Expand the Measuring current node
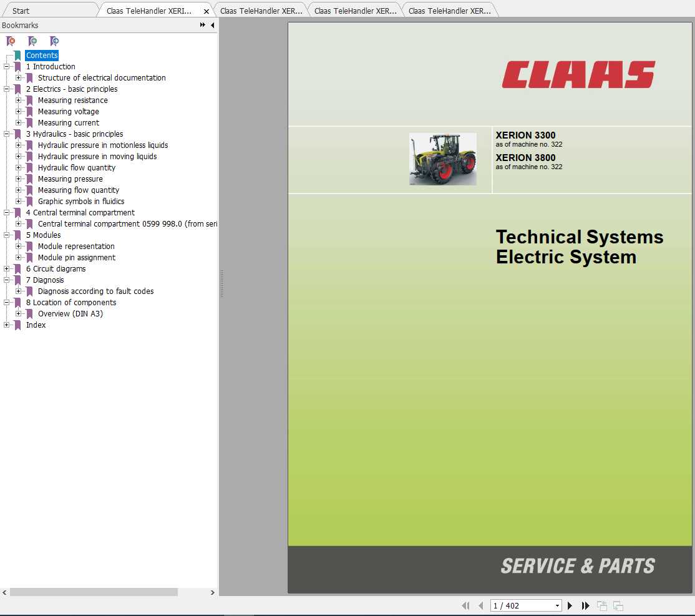 coord(18,122)
